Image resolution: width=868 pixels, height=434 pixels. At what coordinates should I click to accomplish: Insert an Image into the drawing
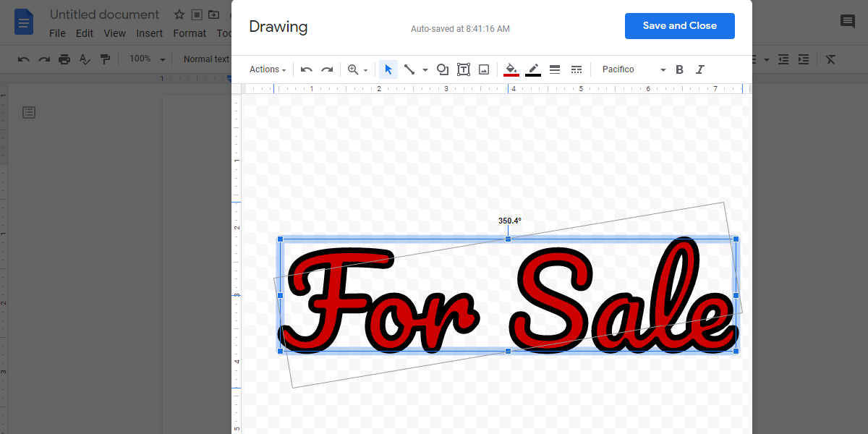pyautogui.click(x=483, y=69)
